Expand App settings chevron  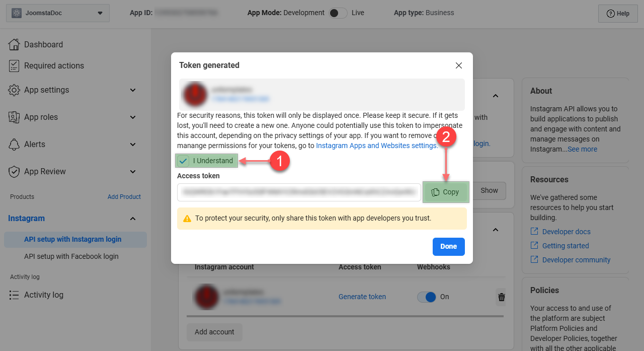pyautogui.click(x=133, y=90)
